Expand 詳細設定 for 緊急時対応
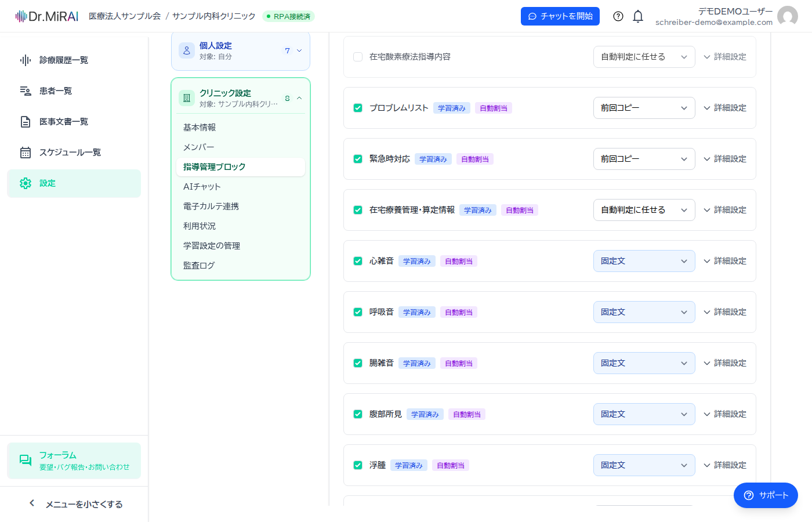The height and width of the screenshot is (522, 812). (x=725, y=159)
